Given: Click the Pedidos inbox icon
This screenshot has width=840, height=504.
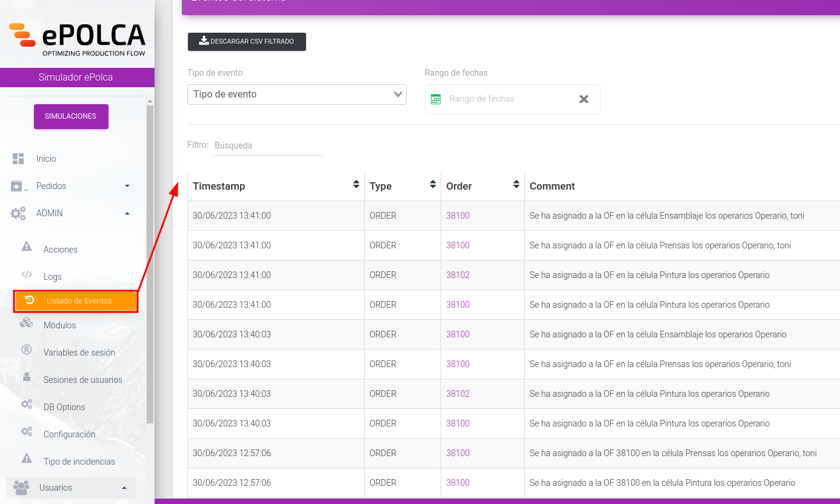Looking at the screenshot, I should [19, 186].
